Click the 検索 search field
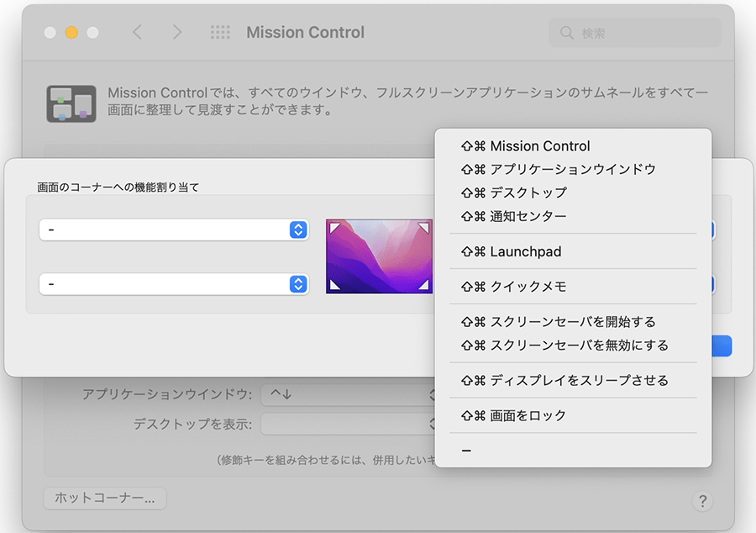 (634, 33)
